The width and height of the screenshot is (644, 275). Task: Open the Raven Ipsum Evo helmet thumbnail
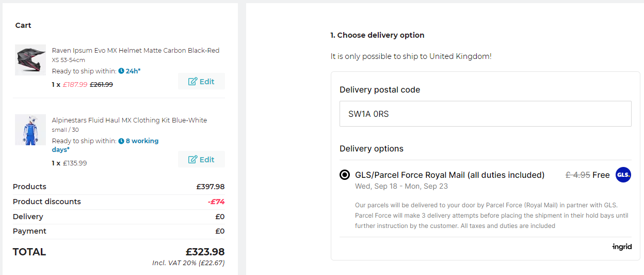pyautogui.click(x=30, y=59)
